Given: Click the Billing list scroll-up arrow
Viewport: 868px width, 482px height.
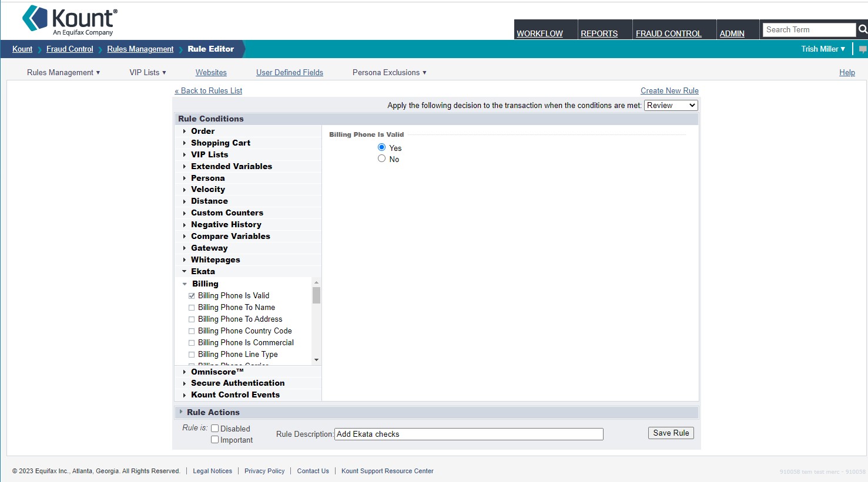Looking at the screenshot, I should (x=316, y=282).
